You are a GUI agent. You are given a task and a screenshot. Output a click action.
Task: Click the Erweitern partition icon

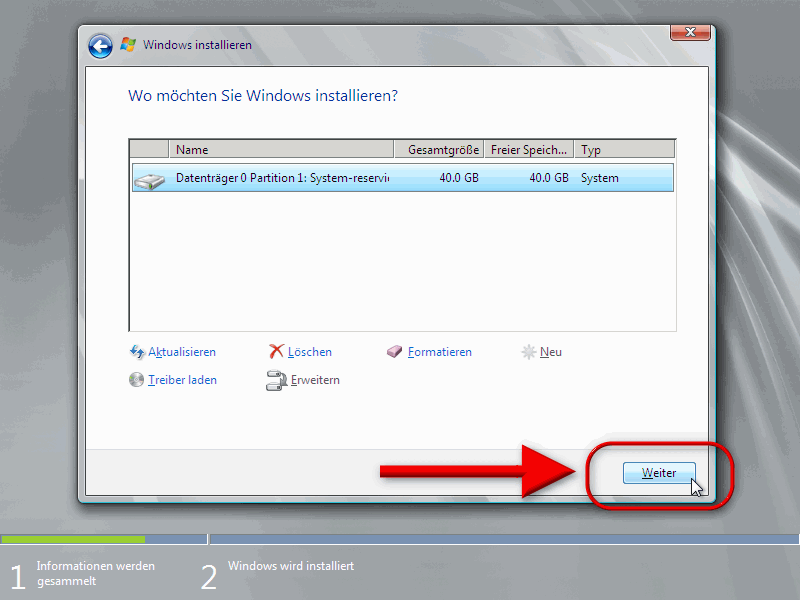point(276,380)
